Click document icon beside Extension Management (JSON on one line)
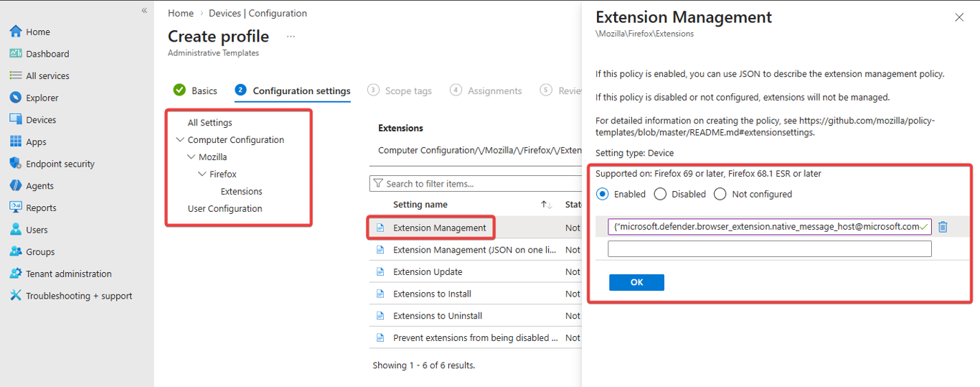This screenshot has height=387, width=980. pyautogui.click(x=381, y=250)
